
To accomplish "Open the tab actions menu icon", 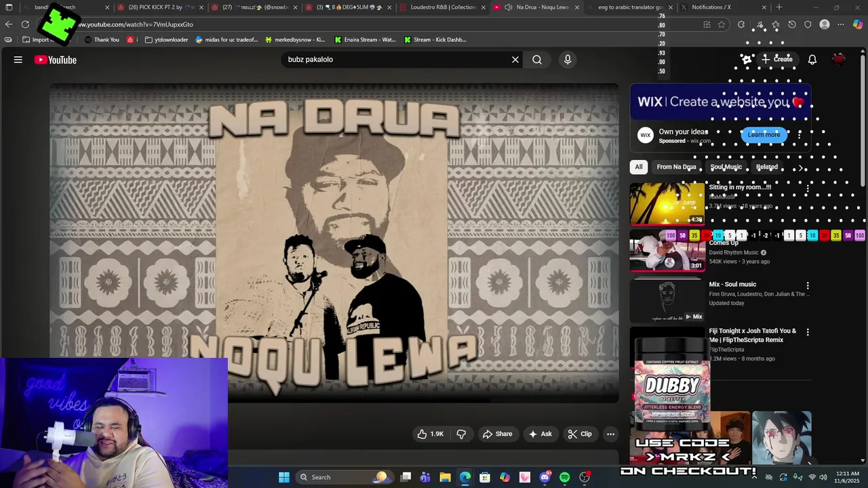I will point(9,7).
